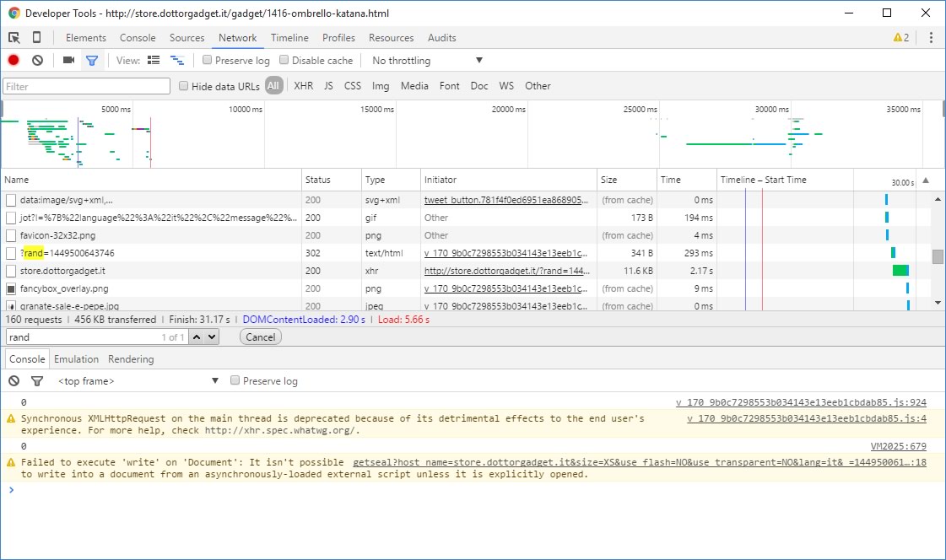Click the Filter text input
This screenshot has height=560, width=946.
point(87,86)
